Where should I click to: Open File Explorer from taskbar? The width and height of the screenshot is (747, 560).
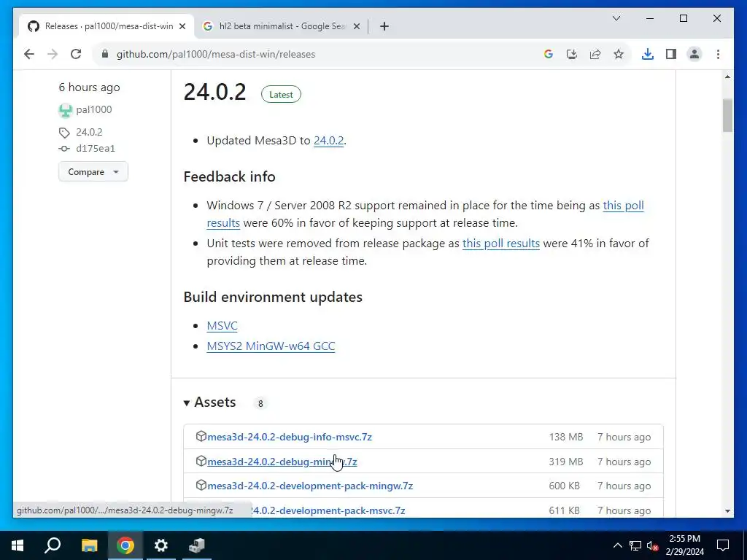click(x=89, y=545)
